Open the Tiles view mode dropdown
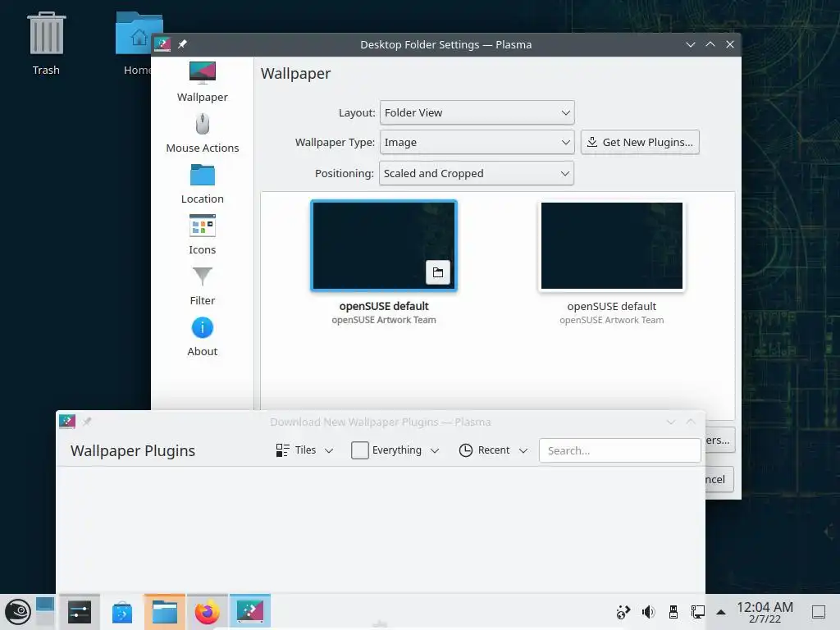Screen dimensions: 840x630 click(x=304, y=450)
